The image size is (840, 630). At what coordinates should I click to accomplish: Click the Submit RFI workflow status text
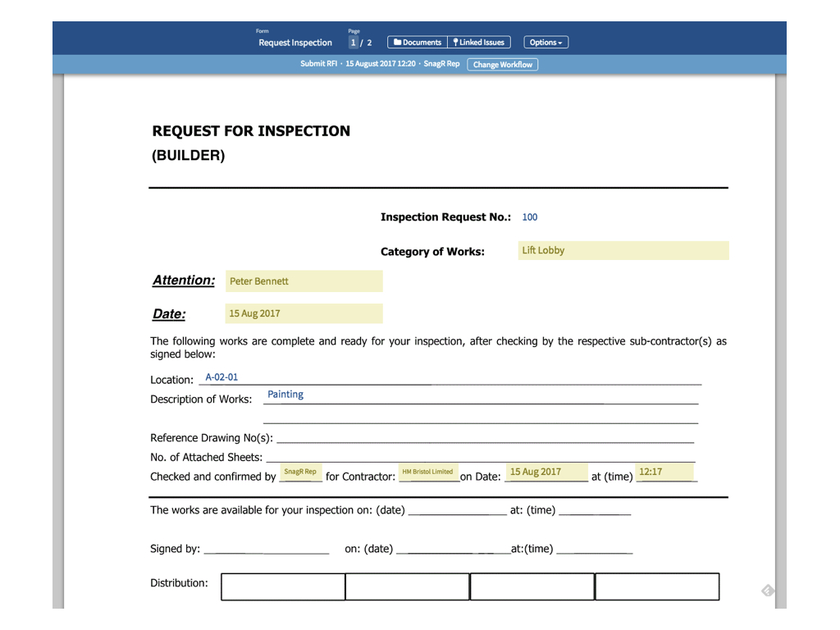[x=319, y=64]
